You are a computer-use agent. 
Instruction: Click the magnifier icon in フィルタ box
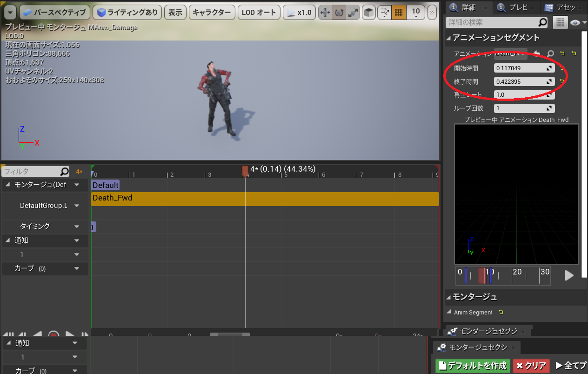(64, 172)
